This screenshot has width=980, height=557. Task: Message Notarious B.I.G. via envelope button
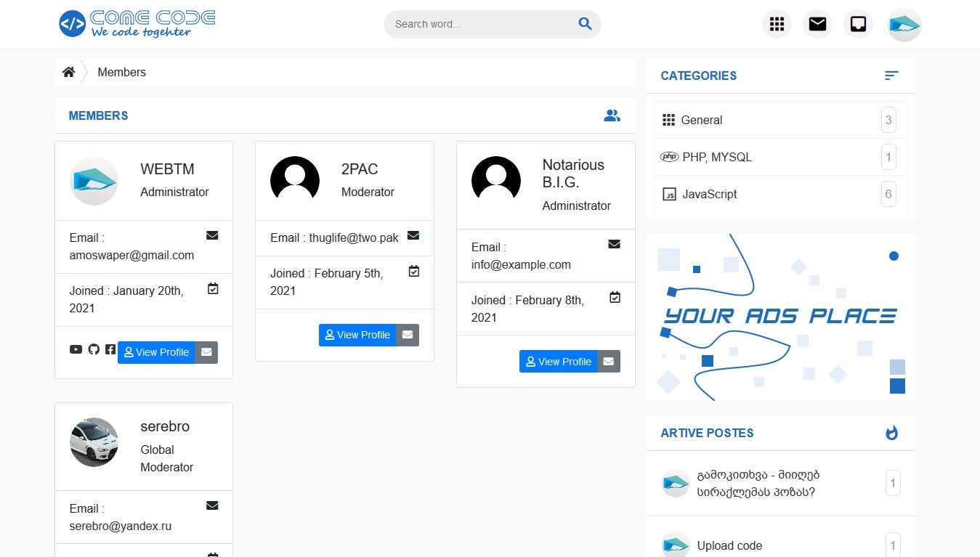[609, 362]
